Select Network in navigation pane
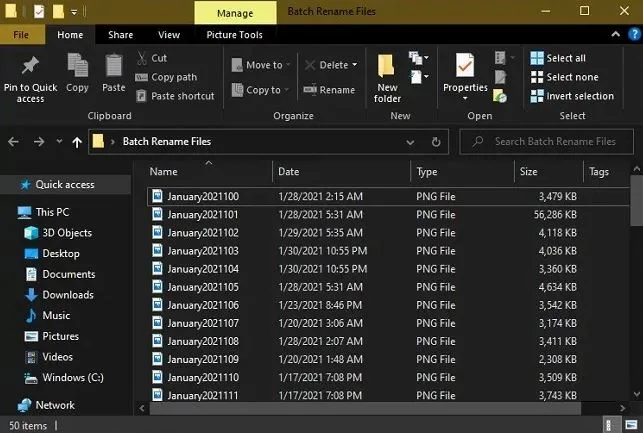The width and height of the screenshot is (643, 433). pyautogui.click(x=46, y=405)
